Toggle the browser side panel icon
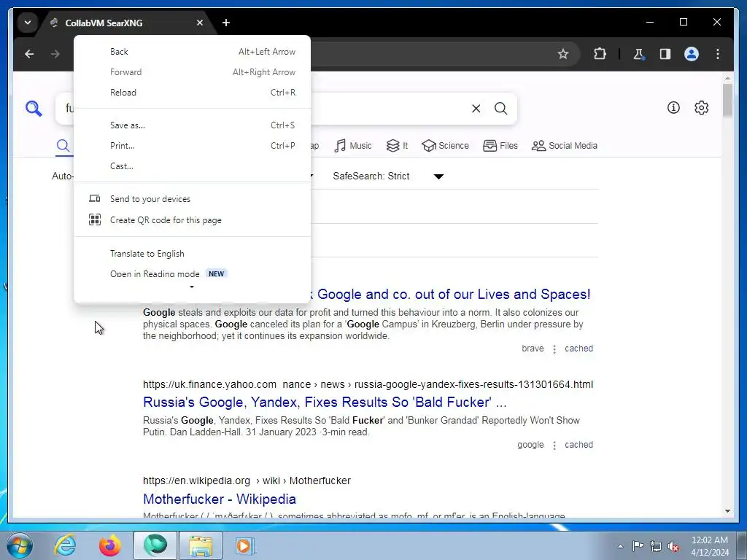This screenshot has height=560, width=747. pyautogui.click(x=665, y=54)
